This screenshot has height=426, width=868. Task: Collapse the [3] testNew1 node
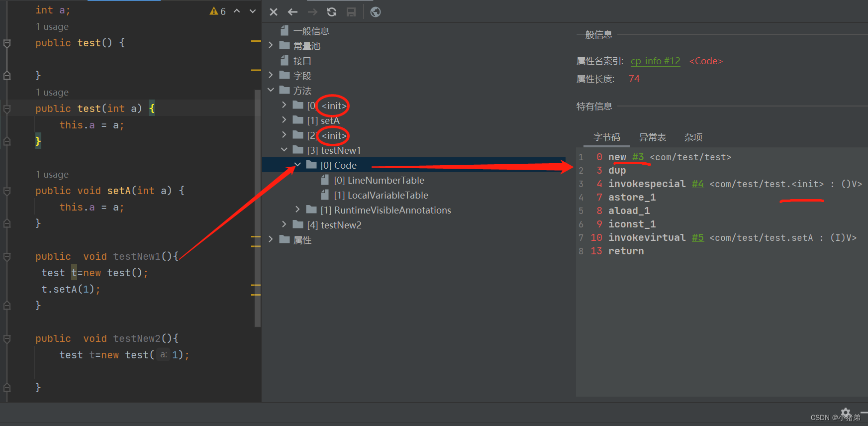pyautogui.click(x=284, y=150)
